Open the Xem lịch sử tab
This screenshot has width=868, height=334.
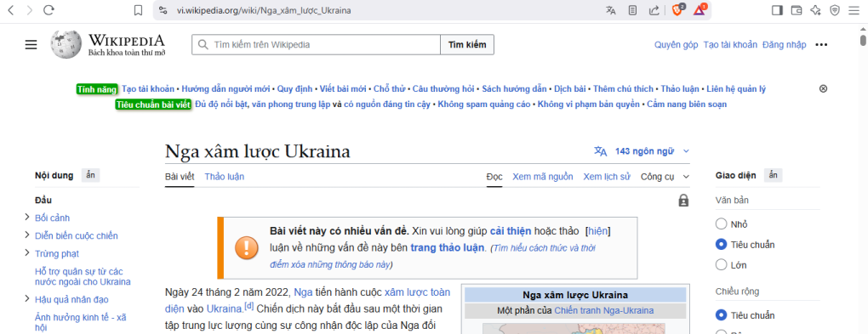point(607,177)
